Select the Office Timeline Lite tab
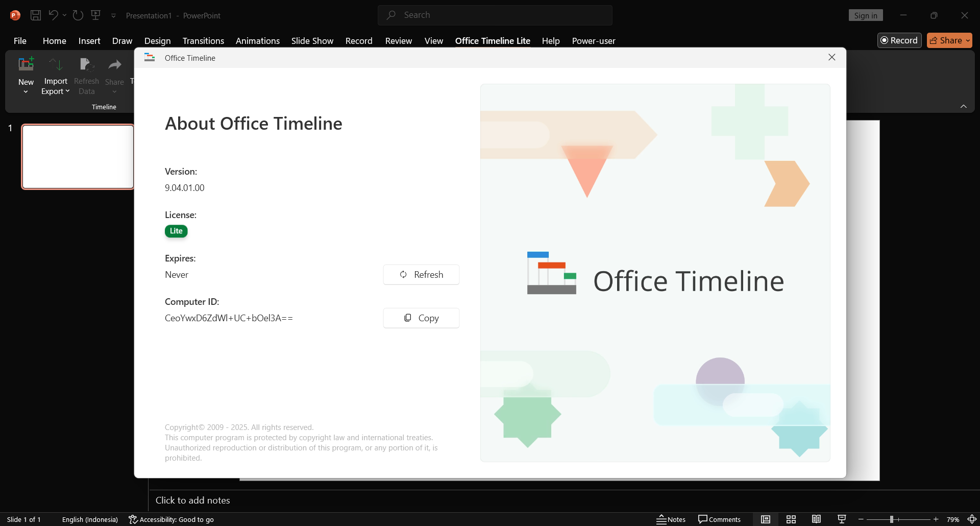Viewport: 980px width, 526px height. [493, 41]
